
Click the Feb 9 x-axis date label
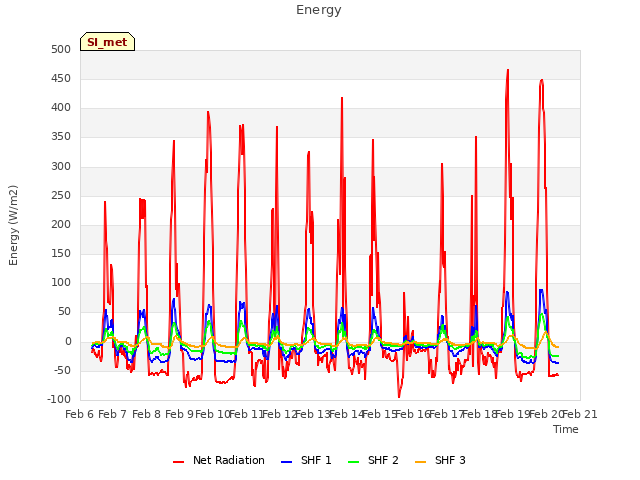pos(179,415)
